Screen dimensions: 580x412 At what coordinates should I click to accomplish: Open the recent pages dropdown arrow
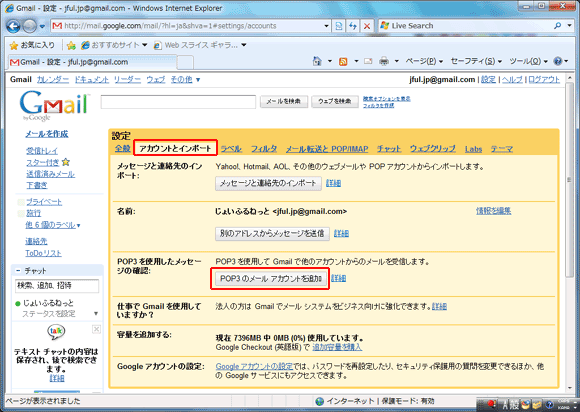click(42, 26)
